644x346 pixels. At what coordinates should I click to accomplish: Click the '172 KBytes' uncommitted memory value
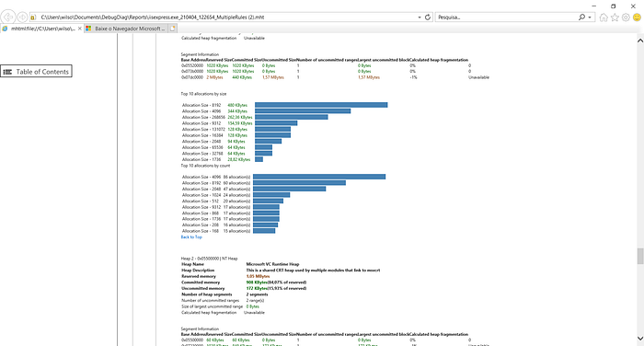click(257, 288)
